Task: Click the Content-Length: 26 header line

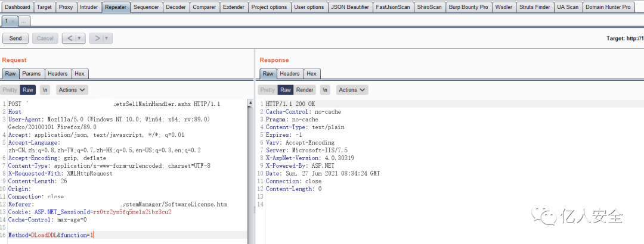Action: click(38, 181)
